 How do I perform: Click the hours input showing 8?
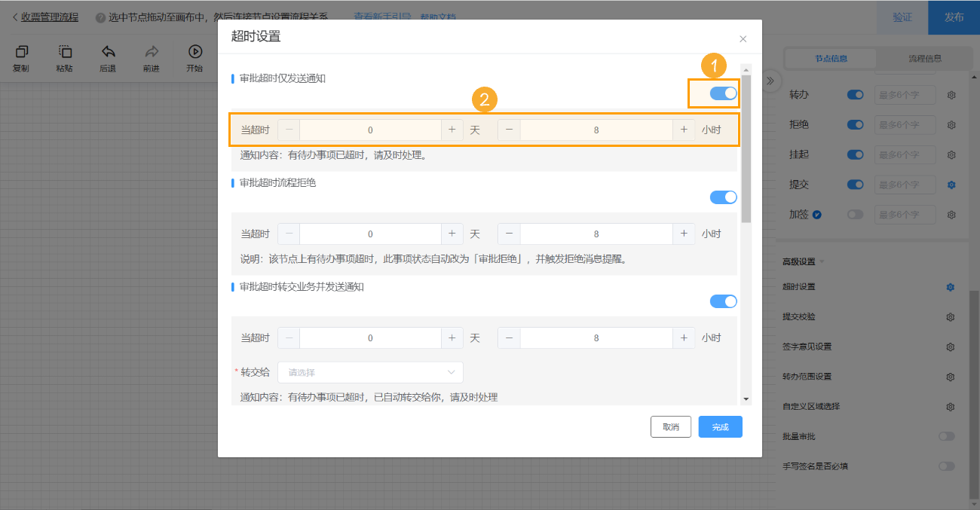[596, 129]
